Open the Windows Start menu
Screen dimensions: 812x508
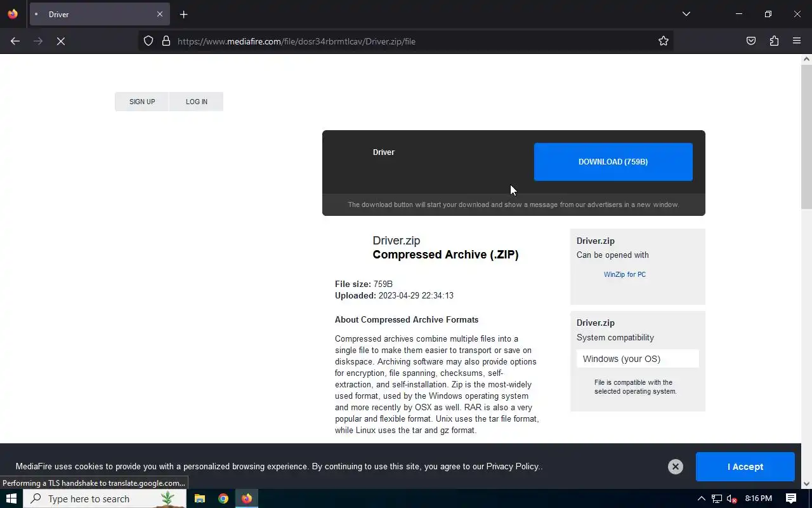tap(11, 498)
